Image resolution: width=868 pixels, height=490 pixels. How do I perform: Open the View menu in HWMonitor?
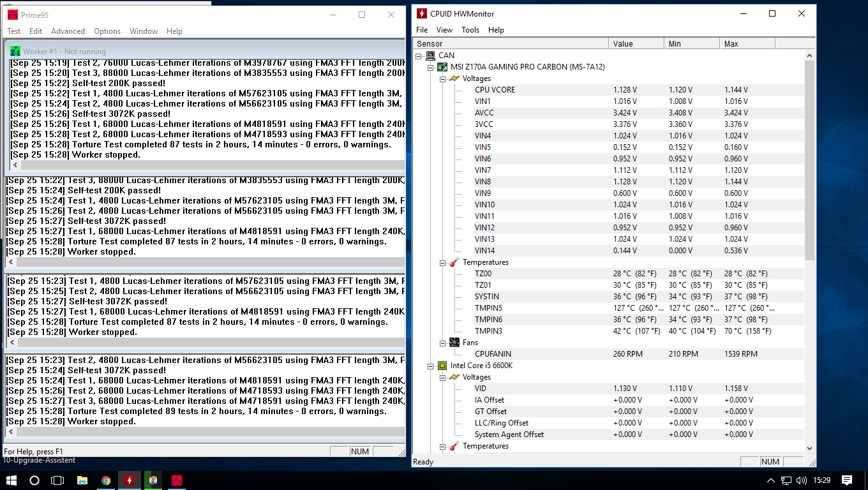pyautogui.click(x=444, y=30)
